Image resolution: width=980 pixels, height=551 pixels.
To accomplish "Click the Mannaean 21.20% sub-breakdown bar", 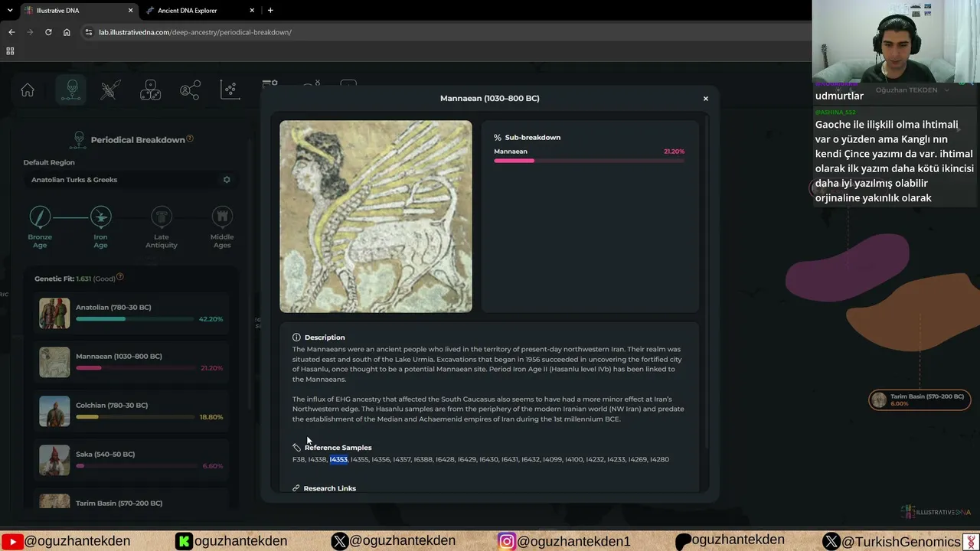I will [x=589, y=161].
